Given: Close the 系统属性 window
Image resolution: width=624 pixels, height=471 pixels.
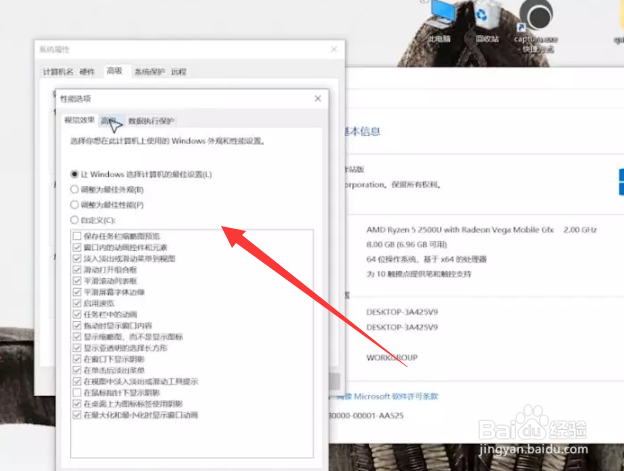Looking at the screenshot, I should click(x=334, y=49).
